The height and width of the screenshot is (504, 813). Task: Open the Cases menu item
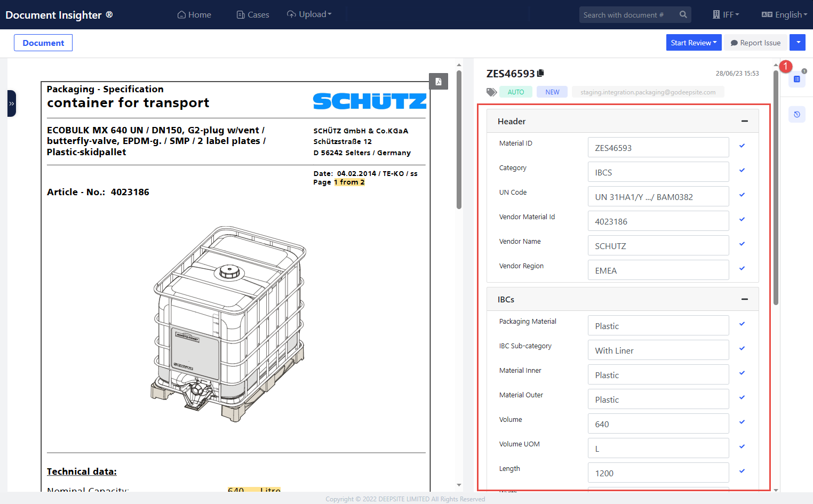253,15
